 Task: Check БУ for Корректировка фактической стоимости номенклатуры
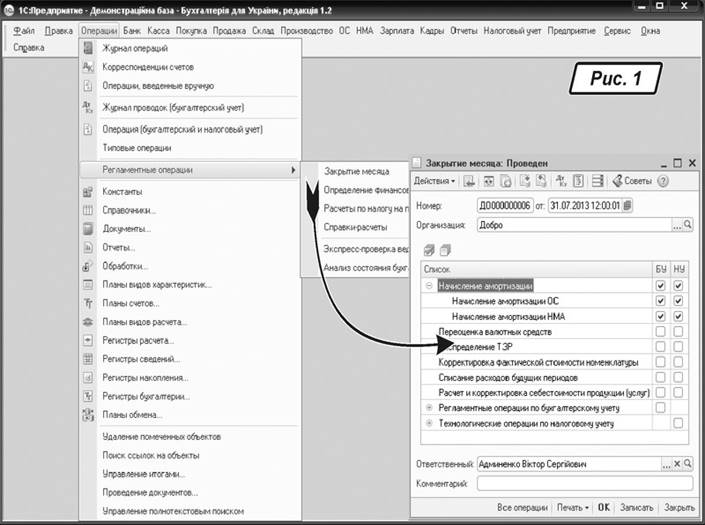660,362
